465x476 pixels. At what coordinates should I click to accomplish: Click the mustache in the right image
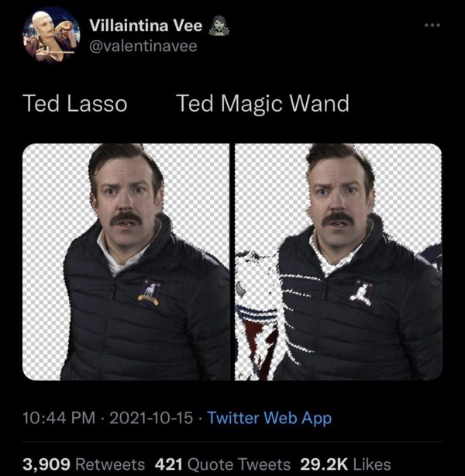click(x=339, y=219)
